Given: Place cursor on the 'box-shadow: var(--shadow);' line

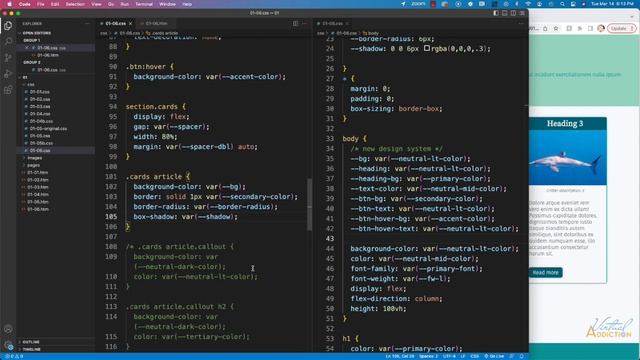Looking at the screenshot, I should coord(185,217).
